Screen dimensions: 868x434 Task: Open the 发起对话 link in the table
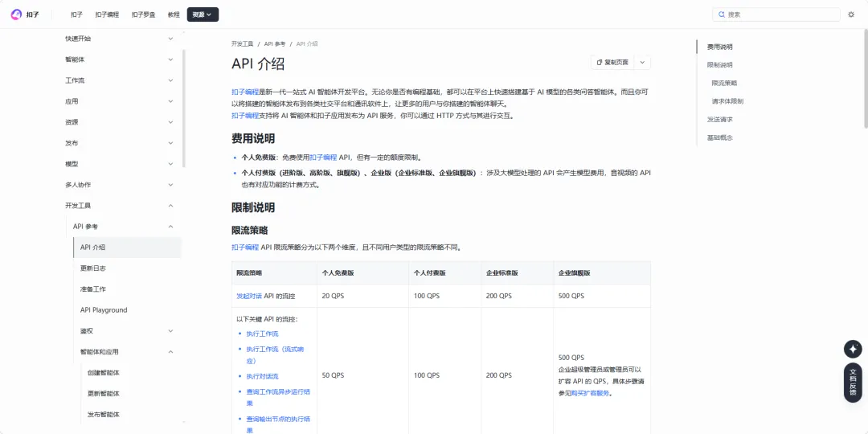(x=249, y=296)
